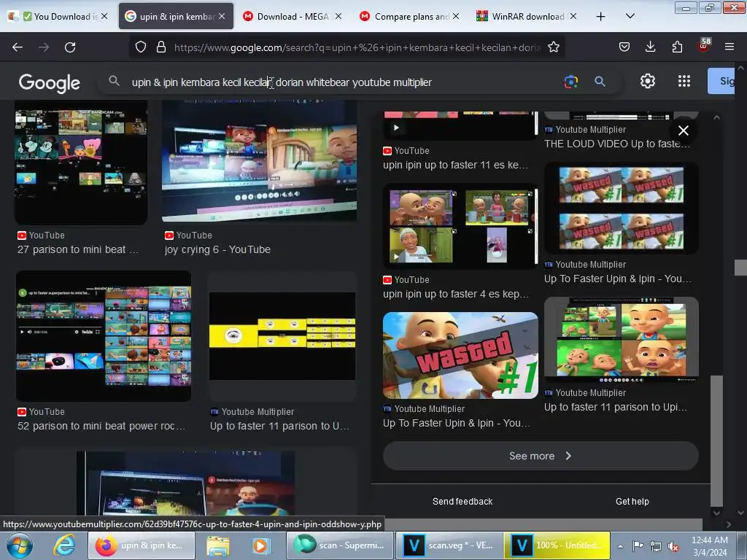
Task: Click the URL address bar
Action: (x=357, y=47)
